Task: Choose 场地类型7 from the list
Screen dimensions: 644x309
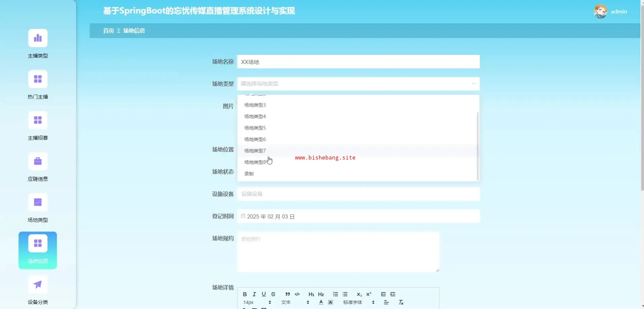Action: (357, 151)
